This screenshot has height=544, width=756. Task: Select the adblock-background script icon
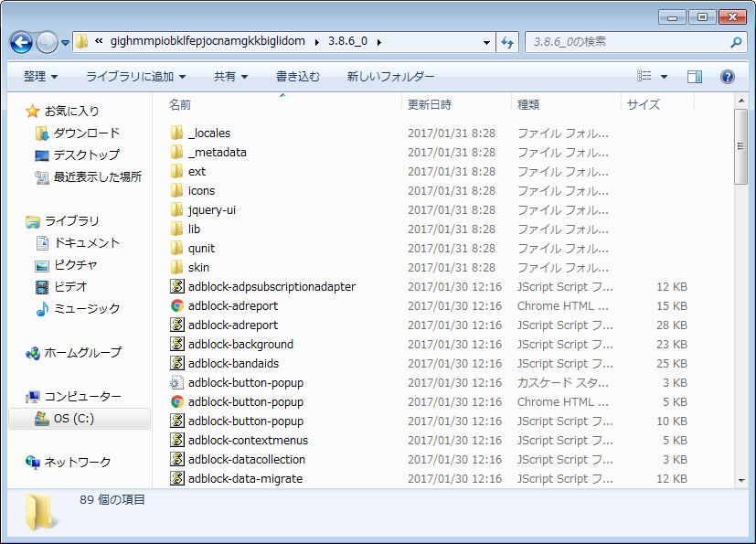[x=177, y=344]
